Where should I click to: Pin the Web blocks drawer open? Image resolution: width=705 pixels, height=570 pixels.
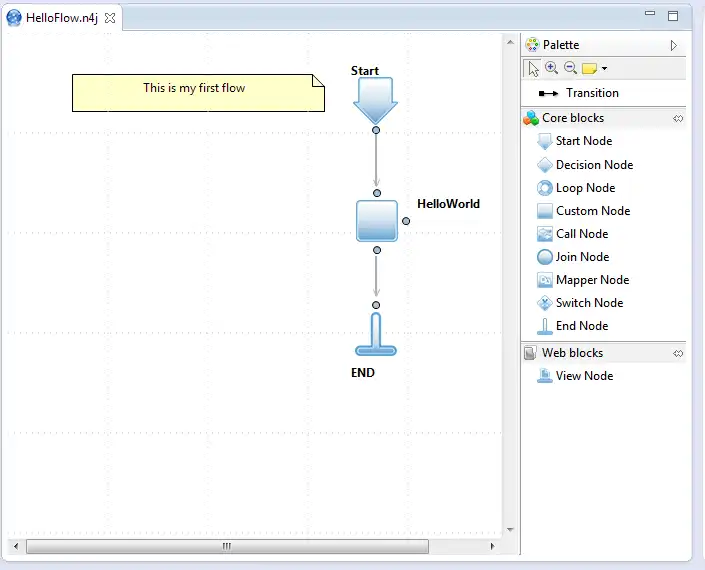[678, 353]
